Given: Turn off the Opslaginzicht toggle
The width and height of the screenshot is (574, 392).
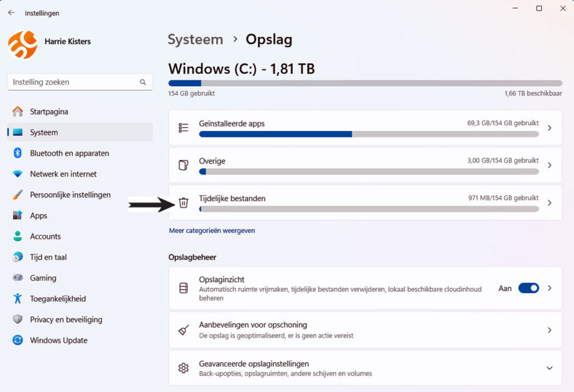Looking at the screenshot, I should [528, 288].
